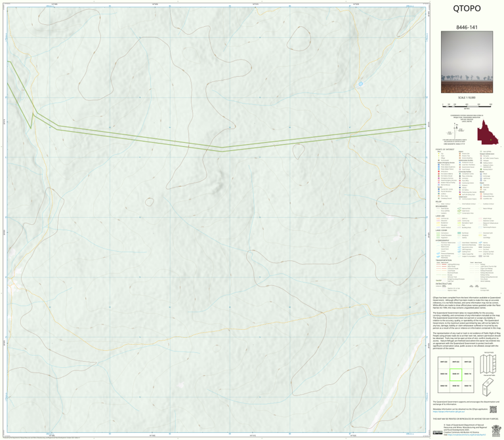Click the SCALE 1:10,000 label
Image resolution: width=504 pixels, height=440 pixels.
[x=467, y=98]
